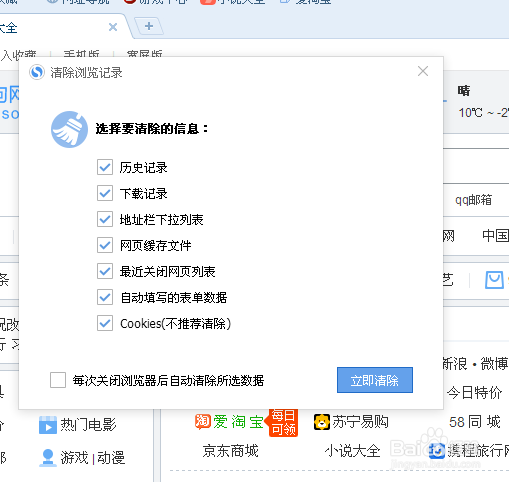Viewport: 509px width, 482px height.
Task: Click the 动漫 link
Action: (111, 457)
